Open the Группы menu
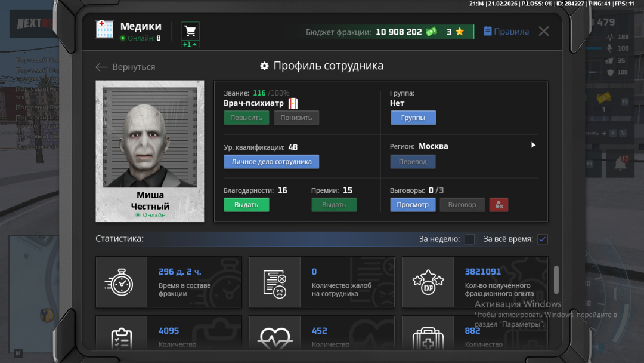The height and width of the screenshot is (363, 644). point(413,117)
